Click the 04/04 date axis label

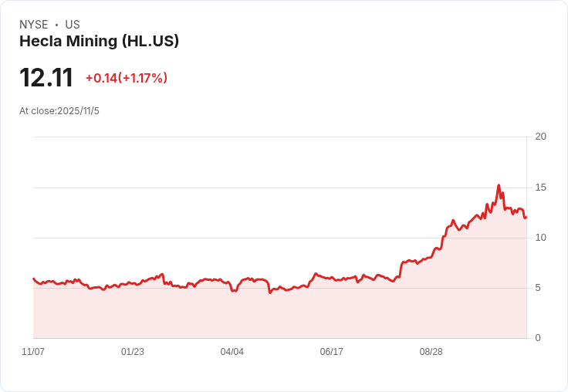(232, 352)
